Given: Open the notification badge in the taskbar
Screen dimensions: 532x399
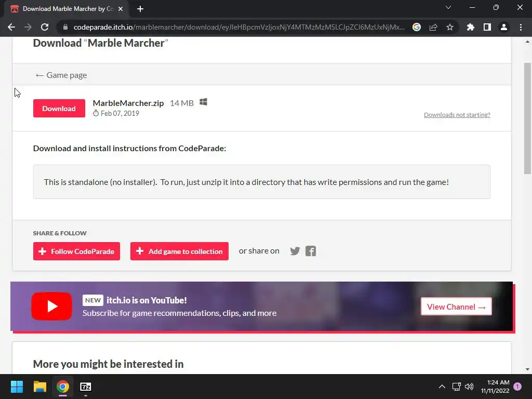Looking at the screenshot, I should (517, 387).
